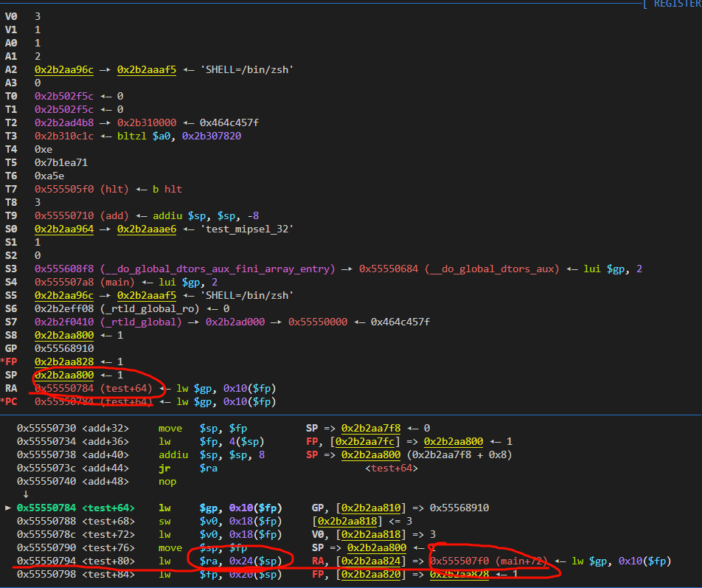The height and width of the screenshot is (588, 702).
Task: Click 0x464c457f value in the T2 row
Action: 229,122
